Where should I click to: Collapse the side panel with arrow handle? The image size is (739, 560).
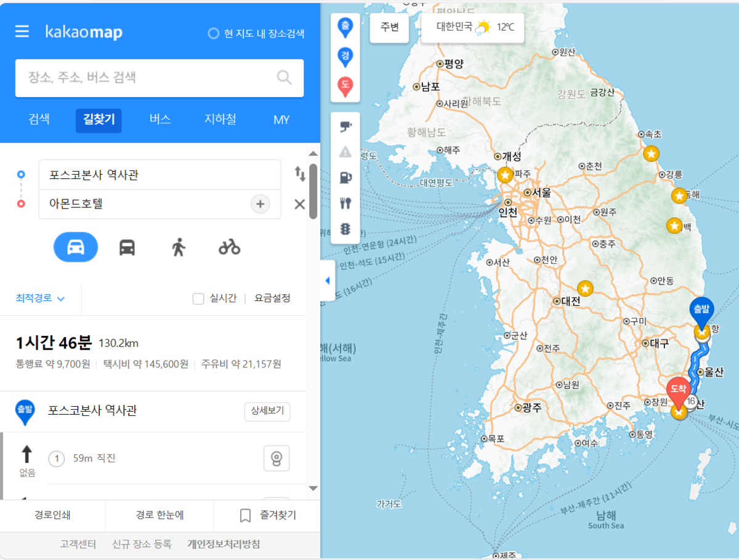tap(327, 281)
